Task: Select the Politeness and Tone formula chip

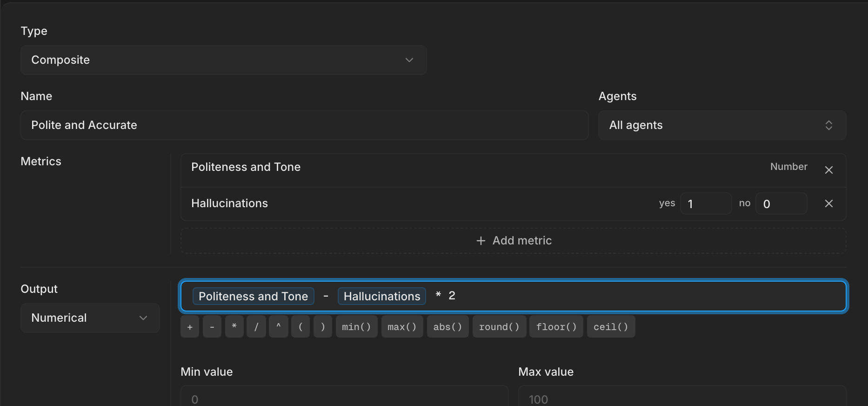Action: (254, 296)
